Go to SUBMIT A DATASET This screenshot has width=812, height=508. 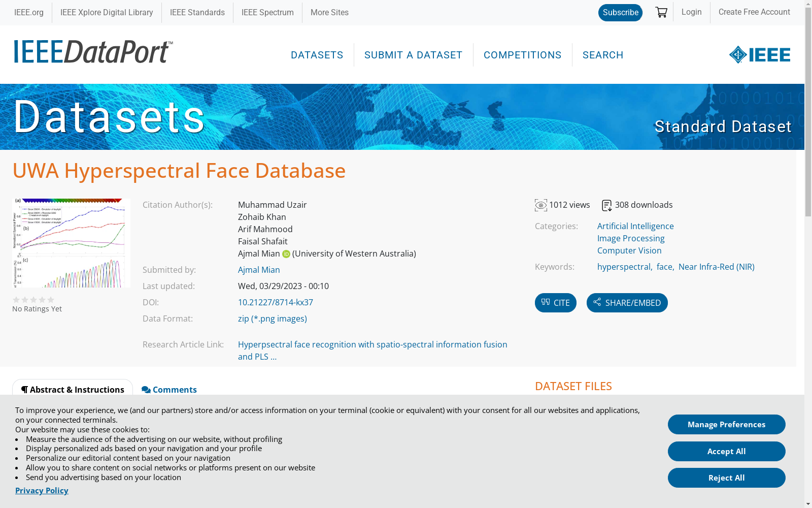pyautogui.click(x=413, y=55)
